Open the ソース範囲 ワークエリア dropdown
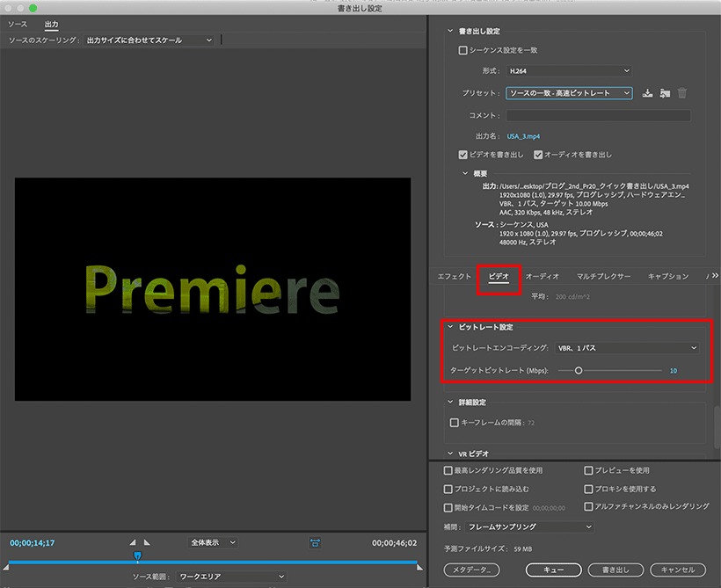Image resolution: width=721 pixels, height=588 pixels. (x=231, y=577)
